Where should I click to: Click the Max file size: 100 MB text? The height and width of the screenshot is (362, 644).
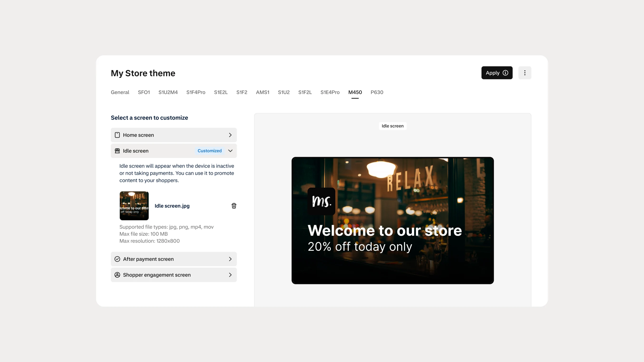[x=143, y=234]
